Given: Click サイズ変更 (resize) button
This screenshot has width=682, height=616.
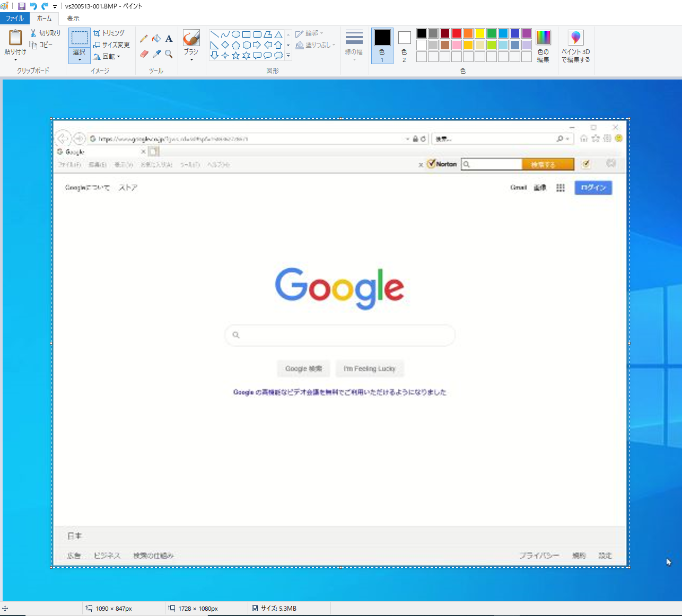Looking at the screenshot, I should [112, 45].
